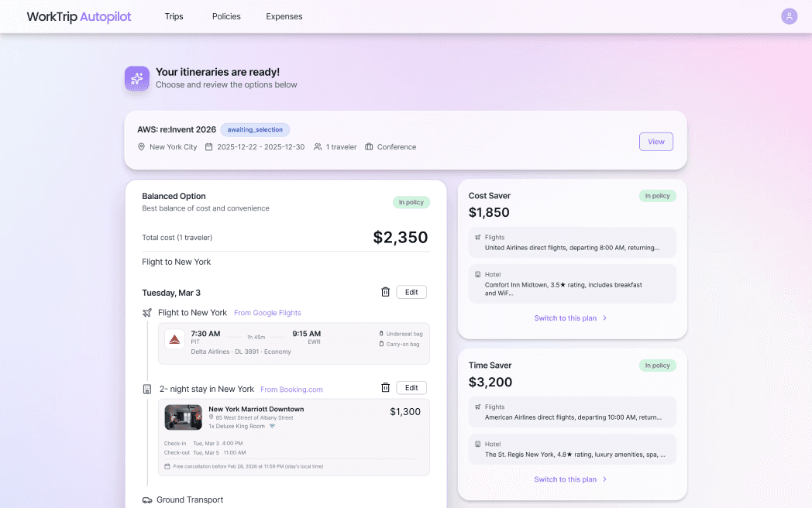Click the Cost Saver flights plane icon
The width and height of the screenshot is (812, 508).
coord(477,237)
